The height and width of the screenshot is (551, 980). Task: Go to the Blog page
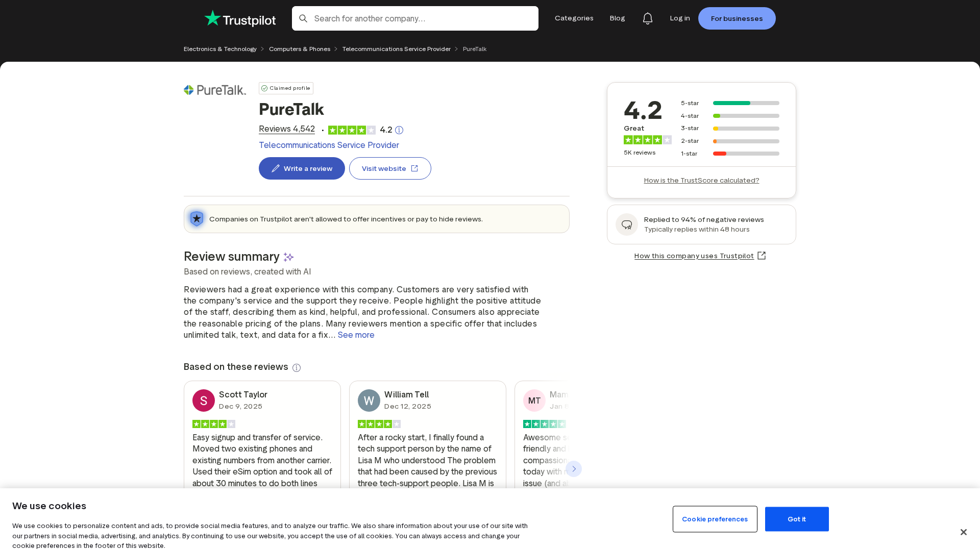coord(617,18)
